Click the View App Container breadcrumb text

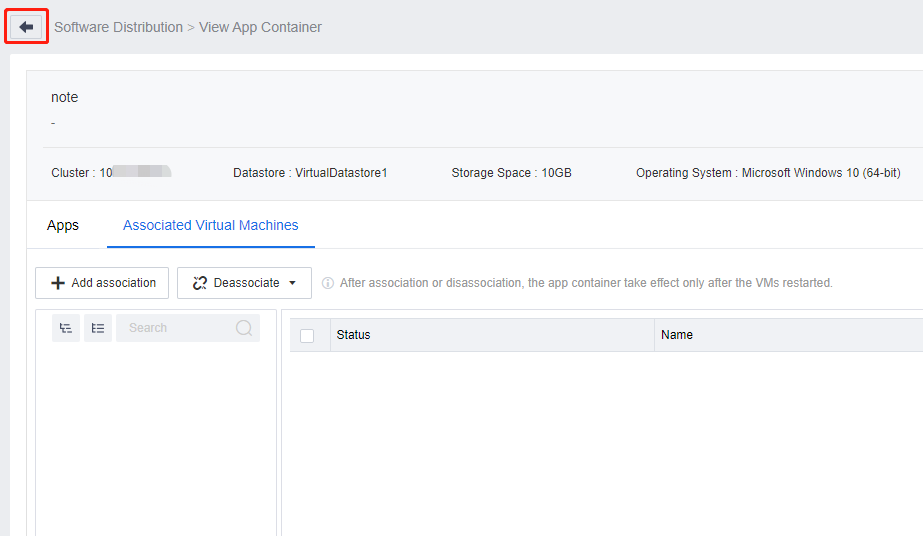coord(260,27)
